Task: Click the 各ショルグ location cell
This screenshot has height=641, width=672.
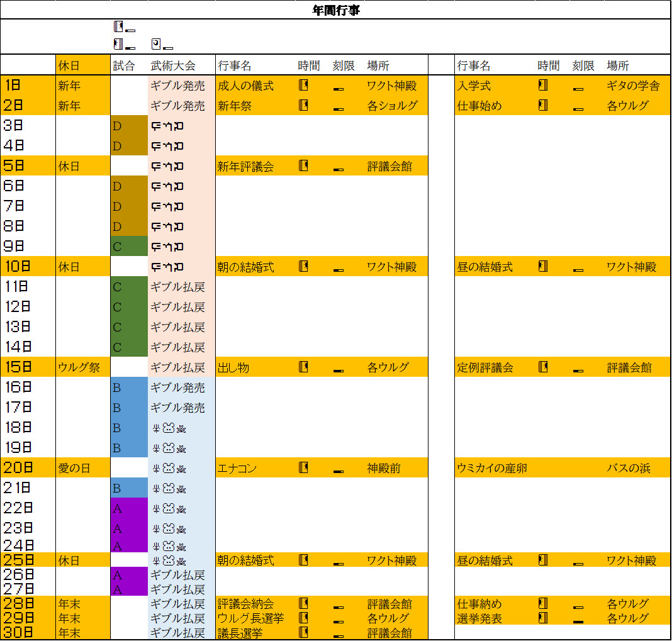Action: click(x=392, y=106)
